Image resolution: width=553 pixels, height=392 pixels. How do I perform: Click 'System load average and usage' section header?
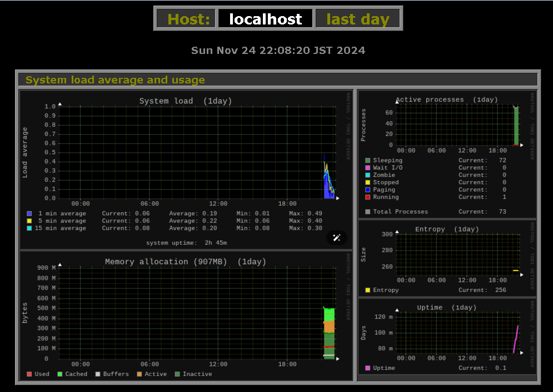(x=278, y=80)
